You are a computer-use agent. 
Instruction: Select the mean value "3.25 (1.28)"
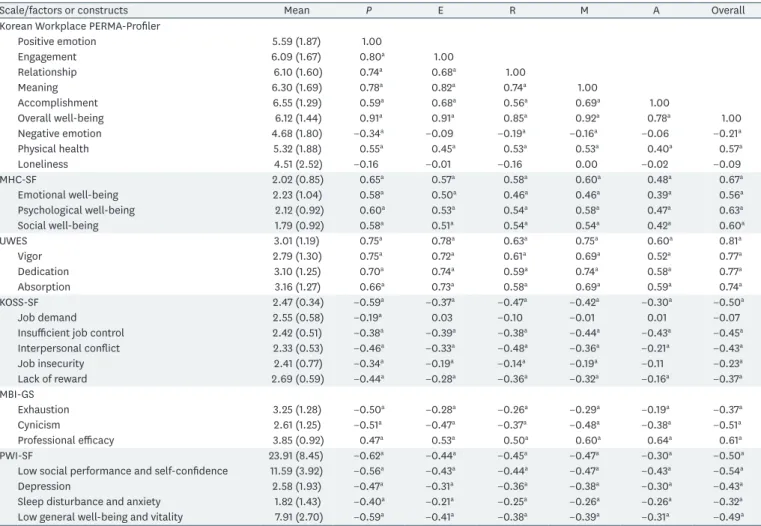pyautogui.click(x=297, y=410)
